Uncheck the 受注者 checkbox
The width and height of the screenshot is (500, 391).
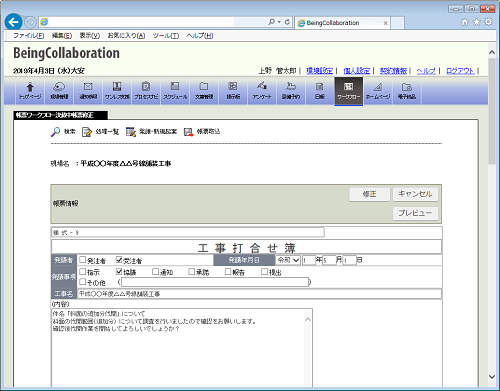[119, 260]
